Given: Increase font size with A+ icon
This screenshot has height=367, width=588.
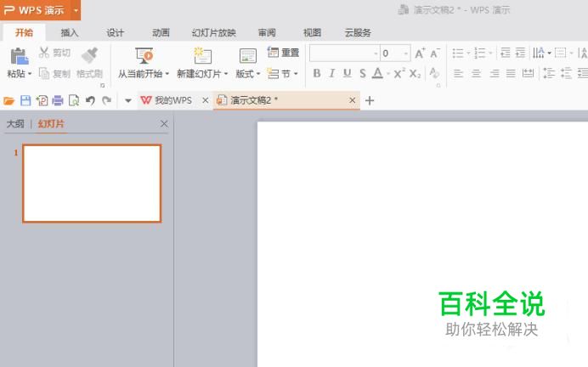Looking at the screenshot, I should point(420,54).
